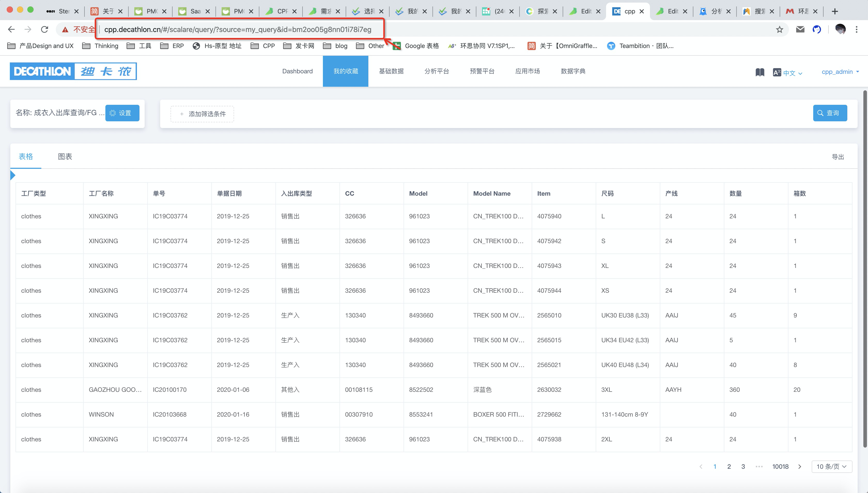
Task: Switch to the 图表 tab
Action: pos(65,156)
